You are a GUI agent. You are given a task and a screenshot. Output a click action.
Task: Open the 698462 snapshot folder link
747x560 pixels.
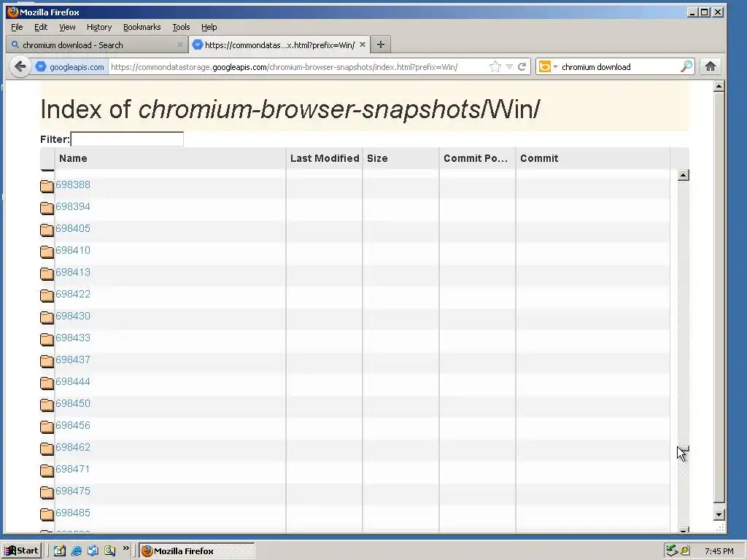tap(73, 448)
